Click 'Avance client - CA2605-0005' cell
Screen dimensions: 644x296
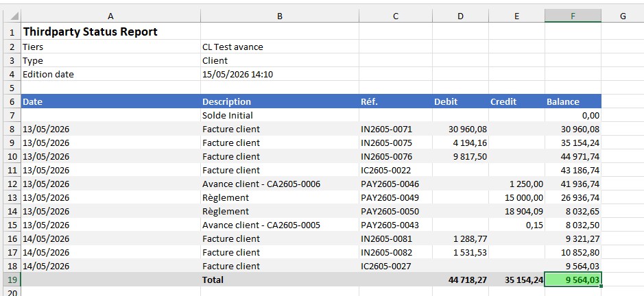[x=280, y=225]
